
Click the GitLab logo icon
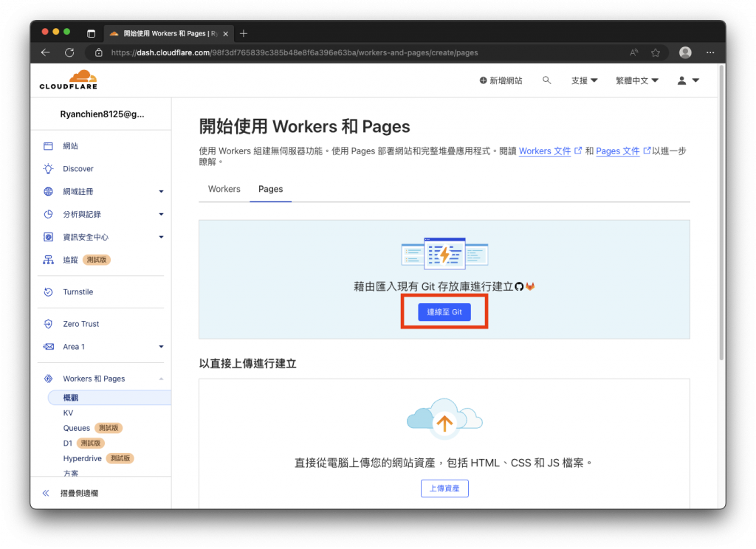pos(530,287)
